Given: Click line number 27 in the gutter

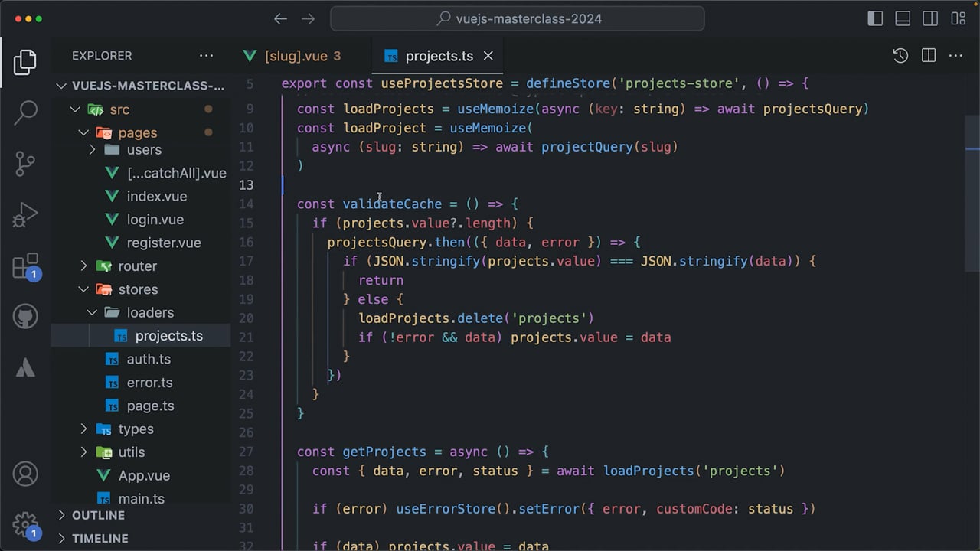Looking at the screenshot, I should [246, 452].
